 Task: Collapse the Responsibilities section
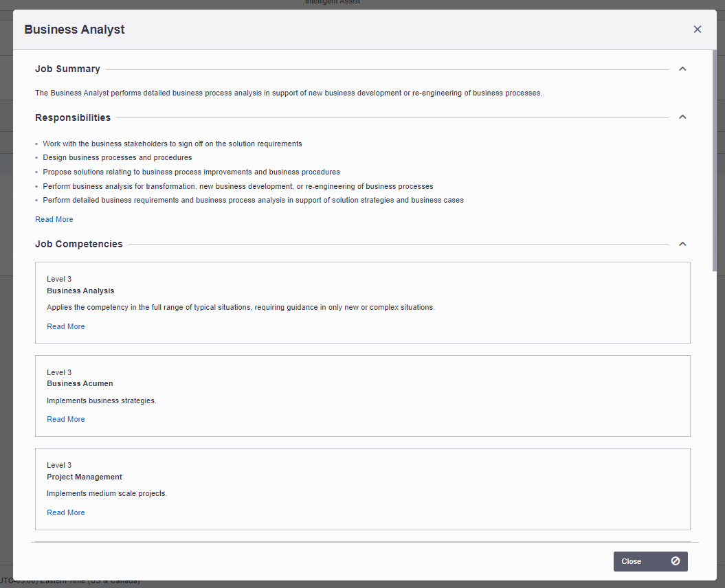coord(682,117)
